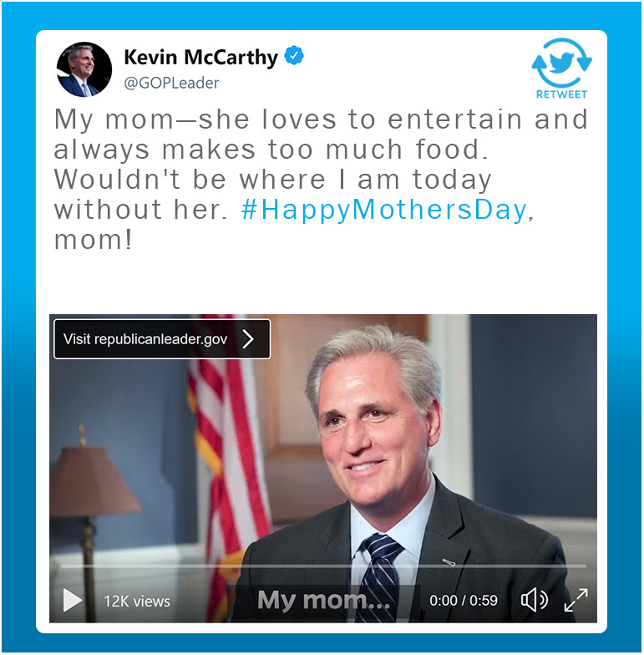644x655 pixels.
Task: Open Kevin McCarthy's profile avatar
Action: [x=84, y=69]
